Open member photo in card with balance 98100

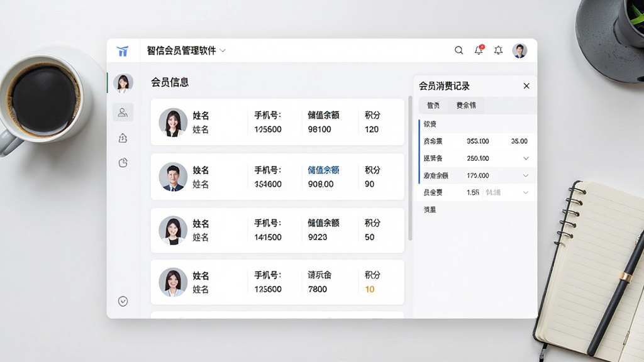click(173, 123)
